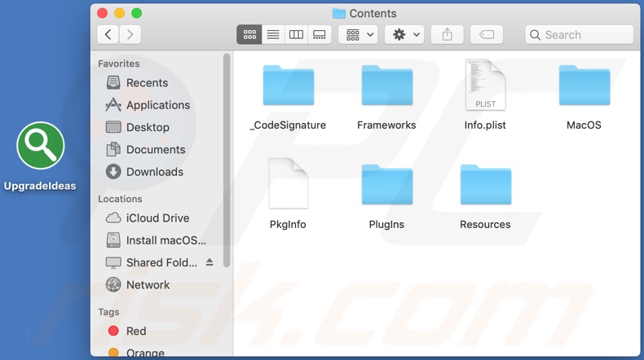Viewport: 644px width, 360px height.
Task: Open Applications in the sidebar
Action: (148, 105)
